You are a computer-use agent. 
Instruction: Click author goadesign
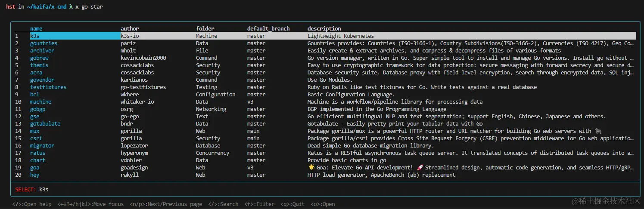[134, 168]
